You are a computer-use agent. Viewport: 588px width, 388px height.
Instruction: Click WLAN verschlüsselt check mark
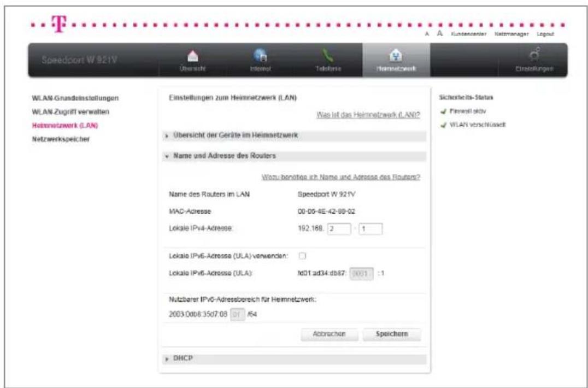pos(444,125)
